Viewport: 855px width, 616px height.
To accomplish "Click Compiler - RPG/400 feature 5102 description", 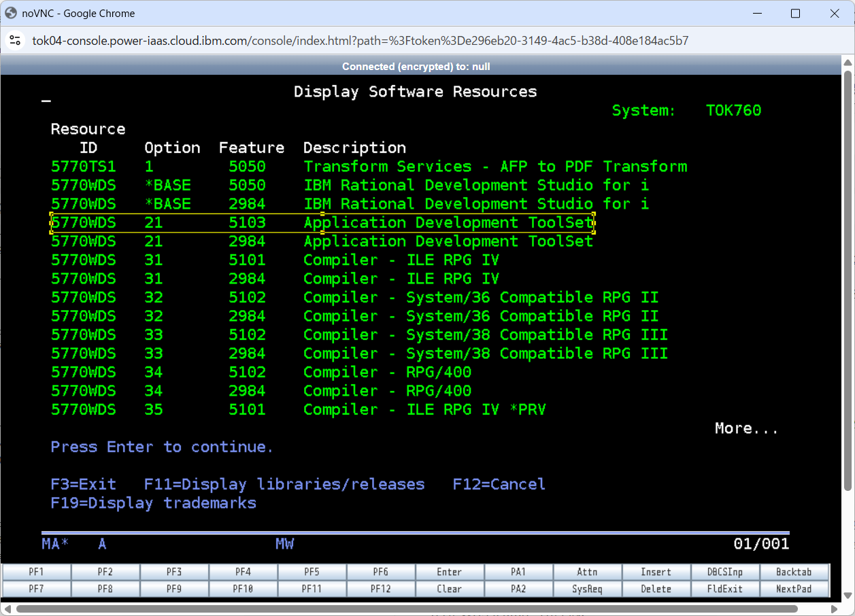I will tap(388, 372).
